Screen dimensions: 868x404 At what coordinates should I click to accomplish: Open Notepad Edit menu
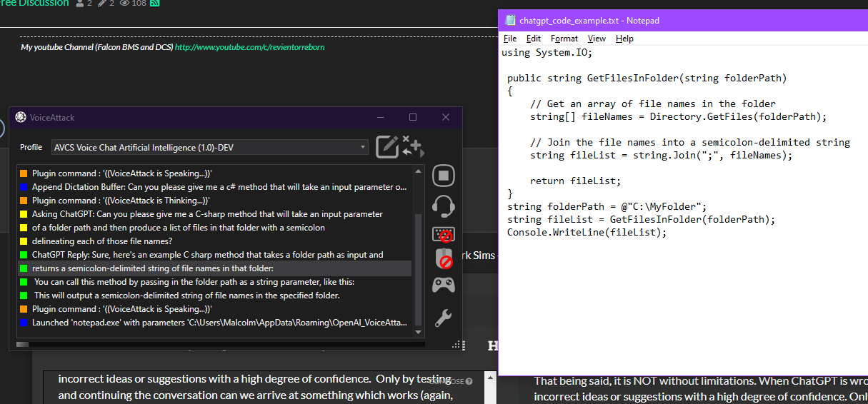tap(534, 39)
